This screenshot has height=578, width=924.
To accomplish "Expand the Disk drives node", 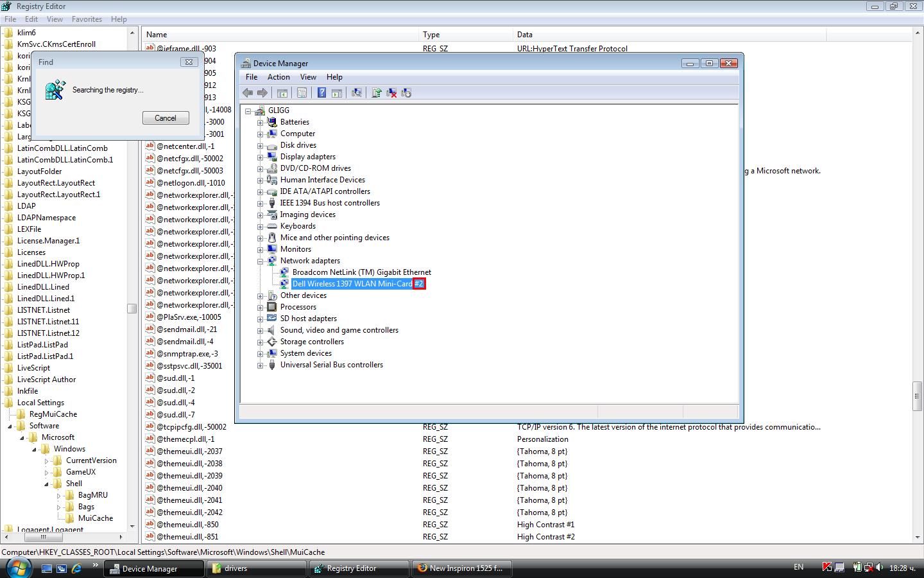I will pyautogui.click(x=261, y=145).
